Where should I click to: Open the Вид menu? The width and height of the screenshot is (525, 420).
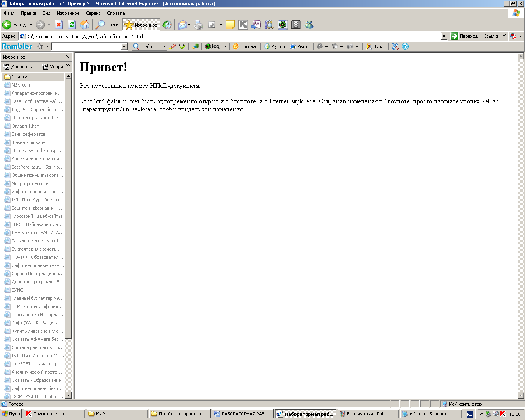click(47, 13)
